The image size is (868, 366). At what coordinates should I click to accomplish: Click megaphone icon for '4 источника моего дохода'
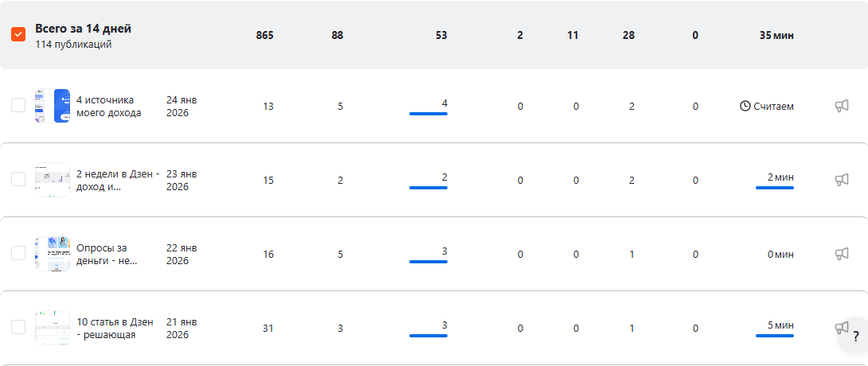click(x=841, y=106)
